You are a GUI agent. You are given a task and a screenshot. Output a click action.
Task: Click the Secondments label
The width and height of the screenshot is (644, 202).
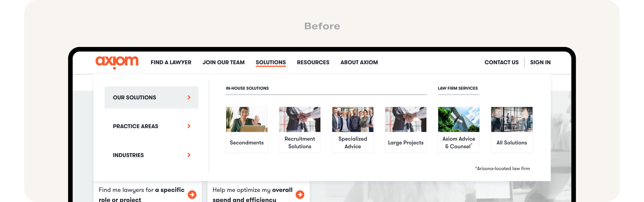247,143
